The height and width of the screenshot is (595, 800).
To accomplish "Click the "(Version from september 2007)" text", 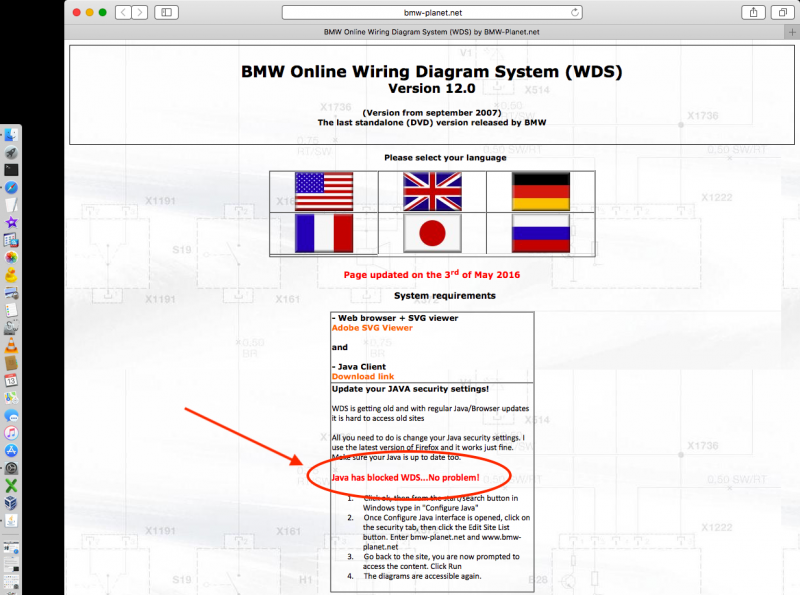I will tap(432, 113).
